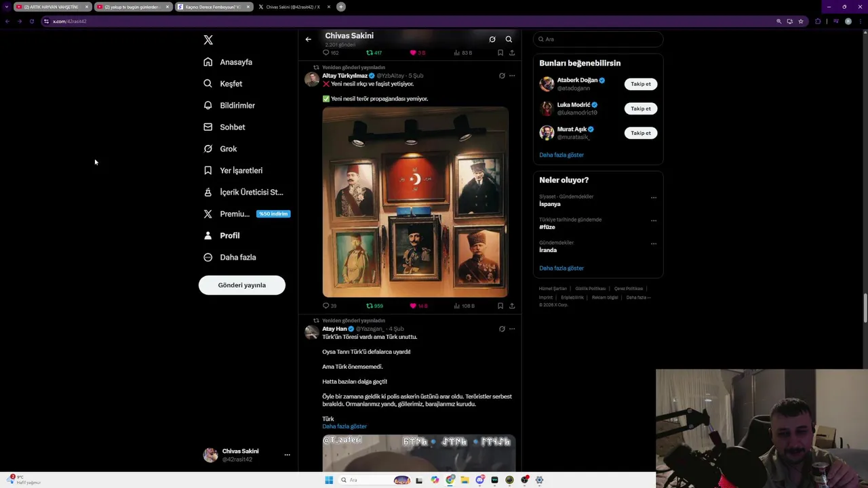Open options dots for İranda trend
868x488 pixels.
tap(654, 244)
